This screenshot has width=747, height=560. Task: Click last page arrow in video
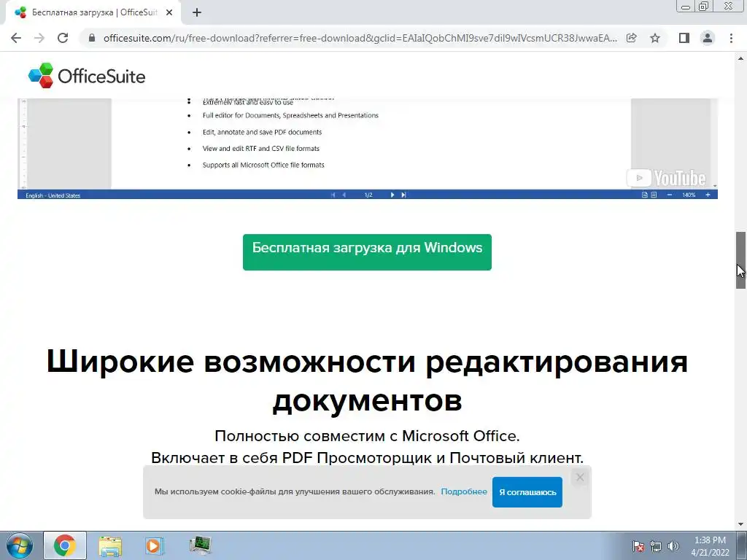click(x=403, y=195)
